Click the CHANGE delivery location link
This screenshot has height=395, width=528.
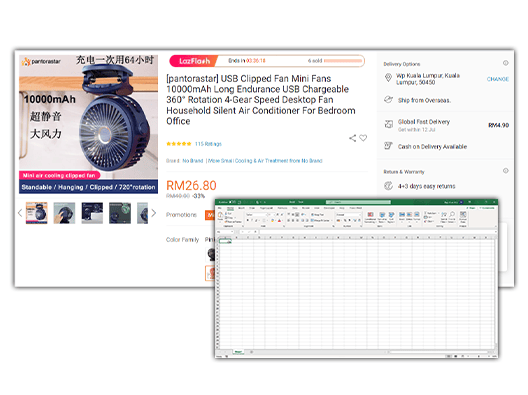click(x=497, y=79)
